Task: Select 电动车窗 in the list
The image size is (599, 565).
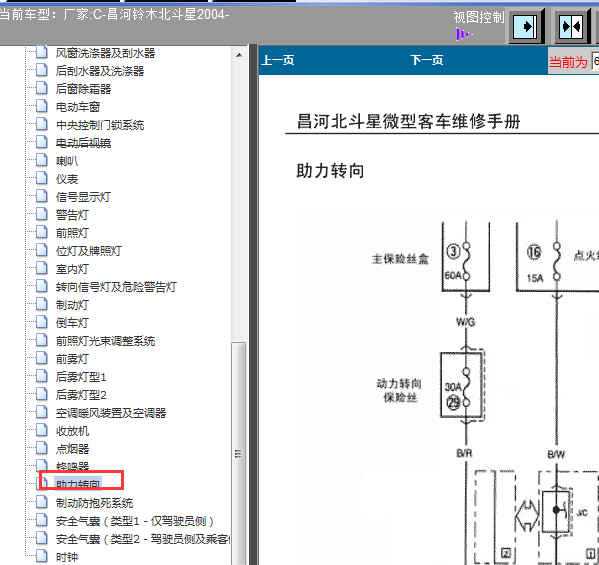Action: 78,107
